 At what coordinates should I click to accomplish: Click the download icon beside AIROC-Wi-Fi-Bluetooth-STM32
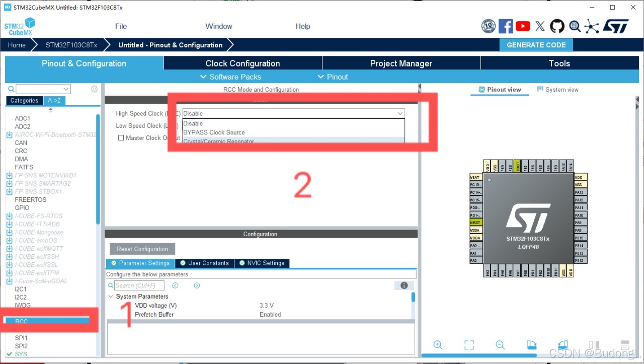(x=10, y=135)
